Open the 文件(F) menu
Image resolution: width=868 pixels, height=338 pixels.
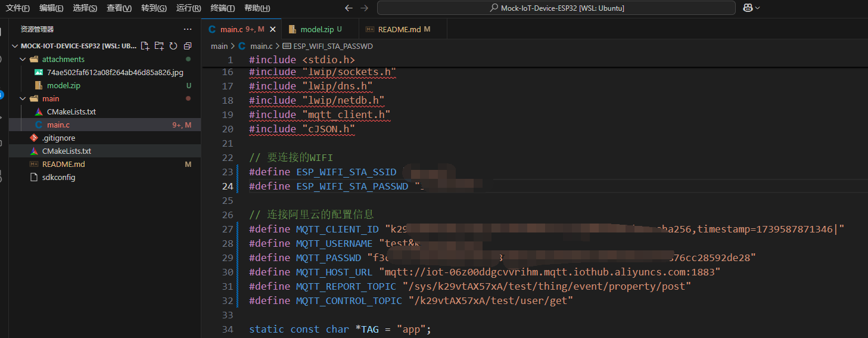coord(18,8)
